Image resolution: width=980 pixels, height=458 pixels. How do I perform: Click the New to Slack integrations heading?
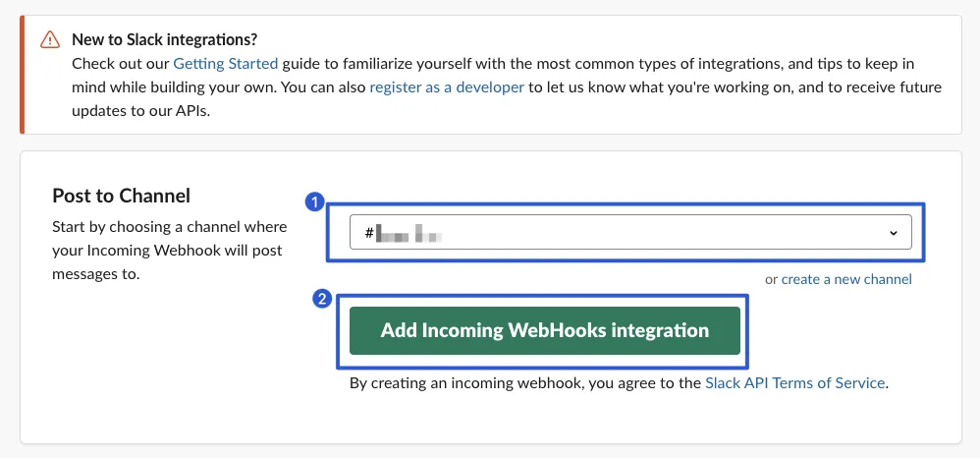pyautogui.click(x=165, y=40)
